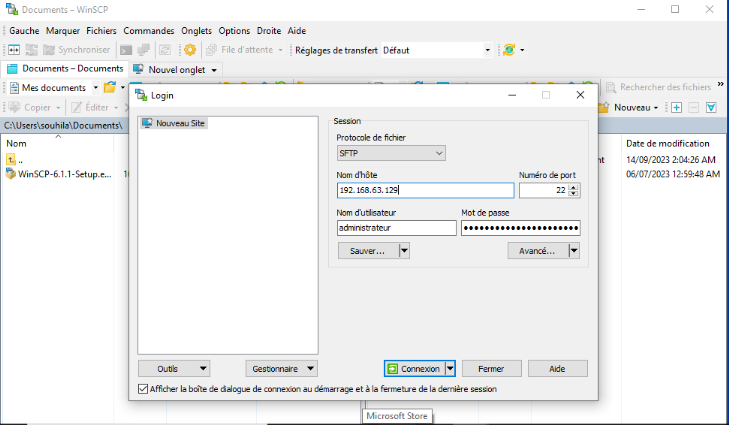729x425 pixels.
Task: Click the Connexion button
Action: click(x=415, y=369)
